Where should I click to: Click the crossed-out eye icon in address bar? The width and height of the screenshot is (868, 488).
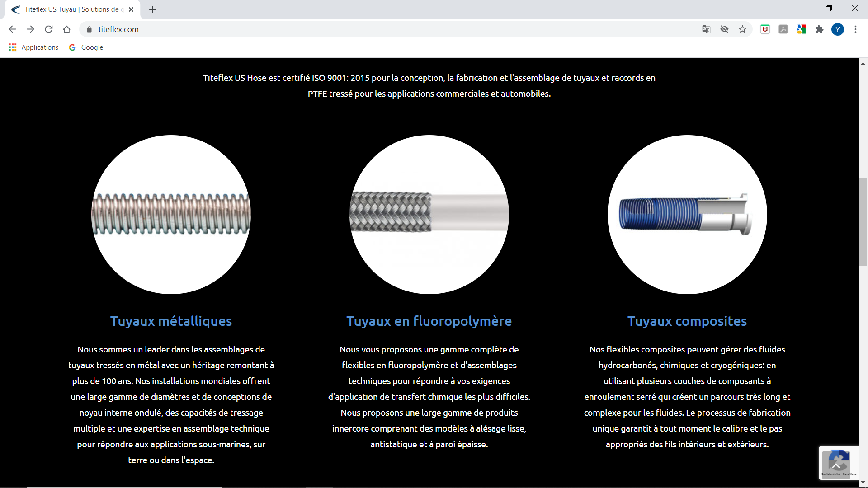[x=724, y=29]
